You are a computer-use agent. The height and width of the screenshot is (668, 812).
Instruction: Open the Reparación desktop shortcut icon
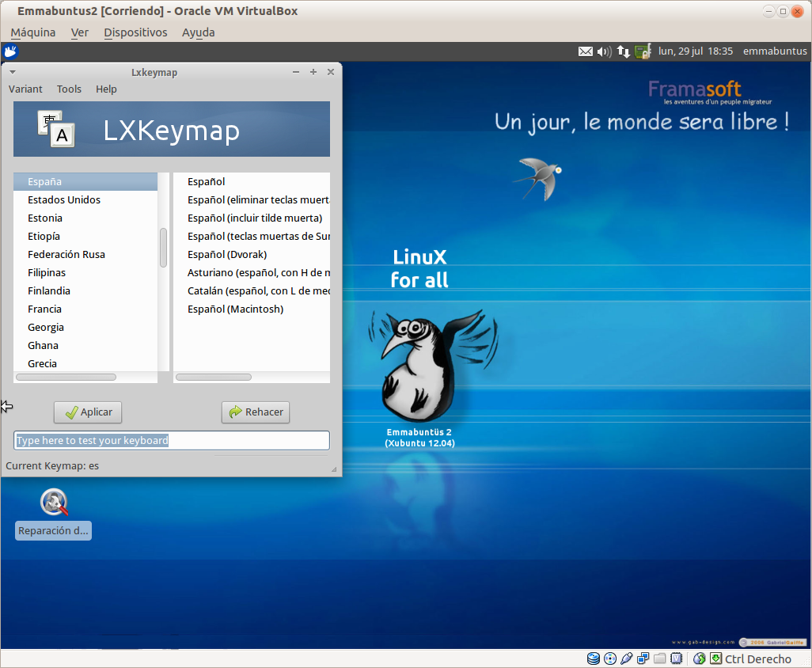point(54,503)
